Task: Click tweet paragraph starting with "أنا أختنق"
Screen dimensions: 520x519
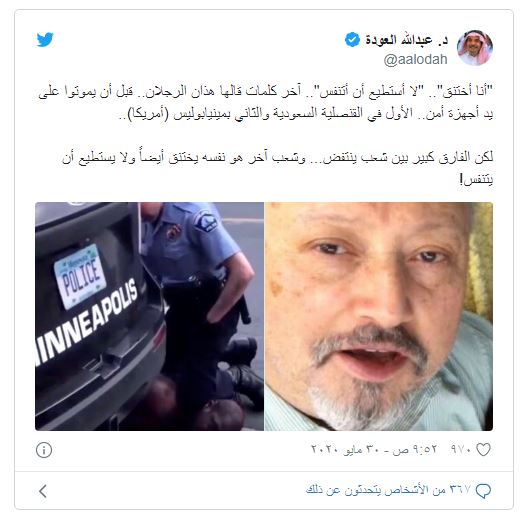Action: (265, 102)
